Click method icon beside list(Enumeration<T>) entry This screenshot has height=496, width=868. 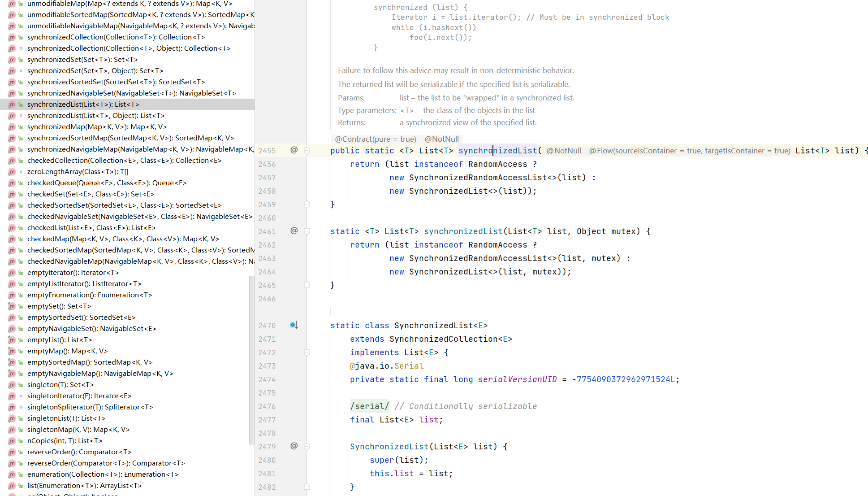(x=12, y=486)
